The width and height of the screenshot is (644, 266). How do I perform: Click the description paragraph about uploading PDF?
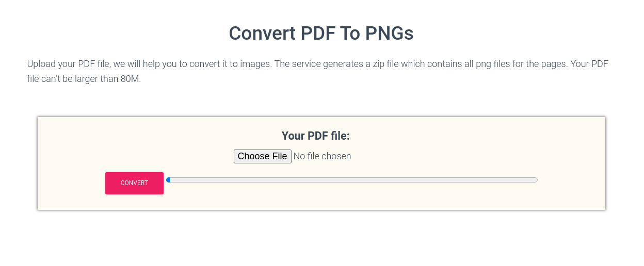coord(318,72)
